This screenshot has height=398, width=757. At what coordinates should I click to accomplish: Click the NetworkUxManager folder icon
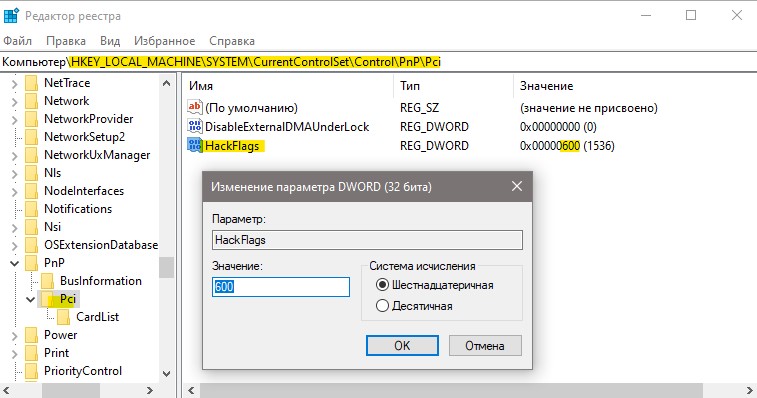(x=31, y=155)
